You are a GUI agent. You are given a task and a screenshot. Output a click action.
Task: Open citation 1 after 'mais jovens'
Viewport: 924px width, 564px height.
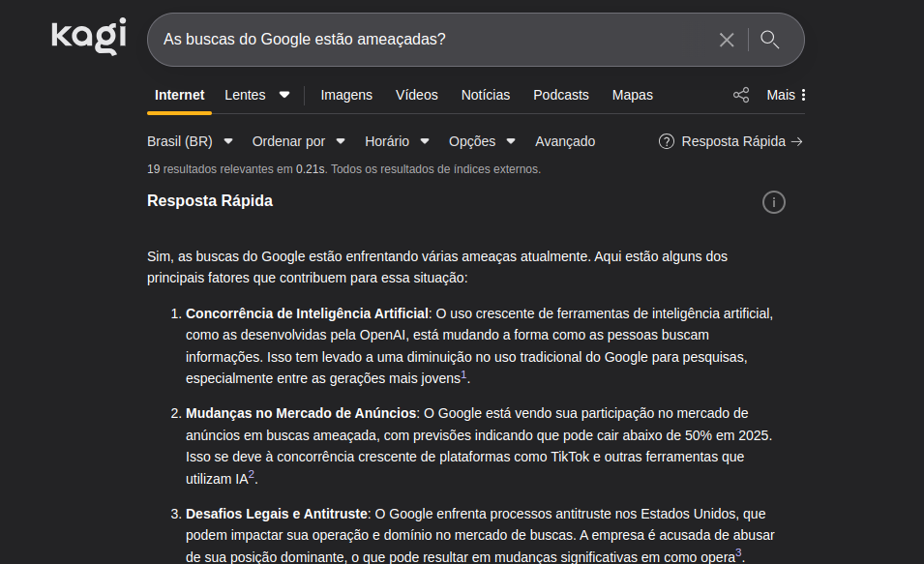[463, 374]
